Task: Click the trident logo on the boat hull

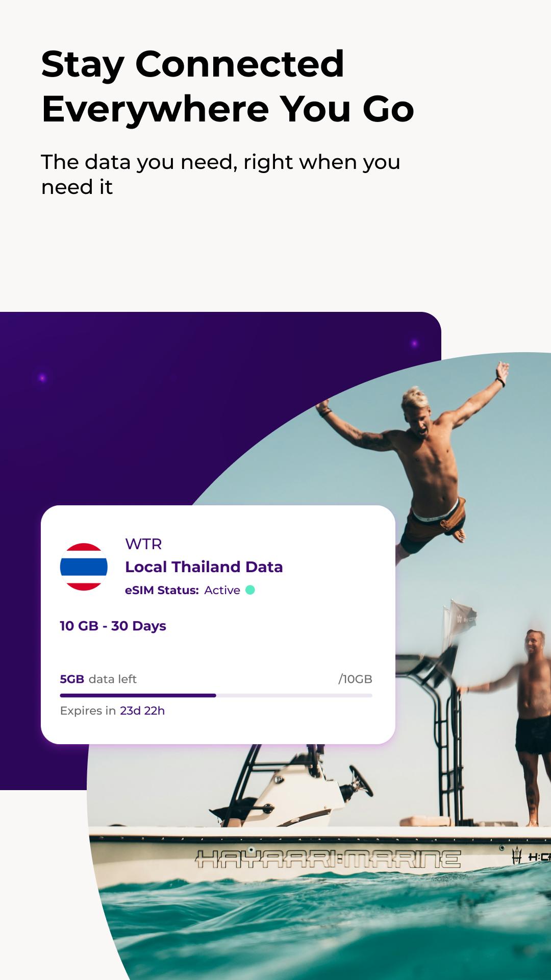Action: pos(516,855)
